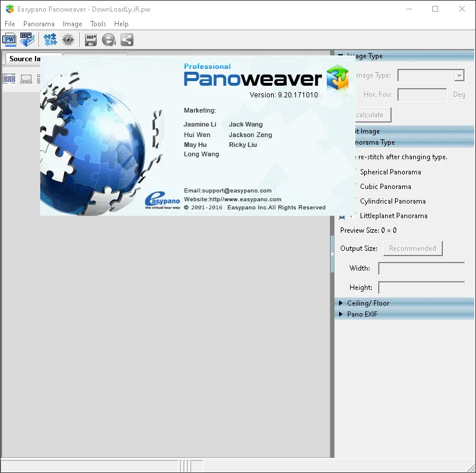Expand the Ceiling/ Floor section

click(x=404, y=303)
